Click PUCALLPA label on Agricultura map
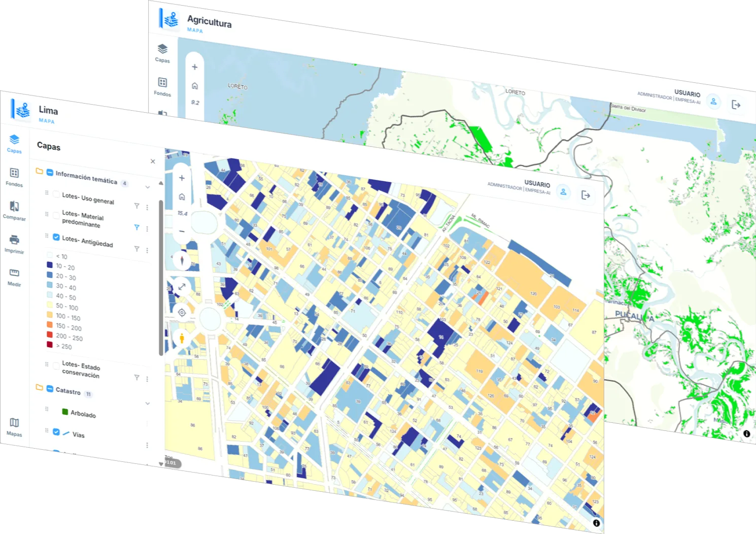 click(x=634, y=316)
